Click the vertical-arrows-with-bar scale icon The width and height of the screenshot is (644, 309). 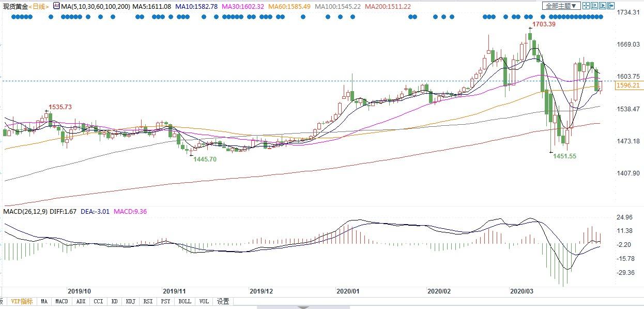click(594, 6)
